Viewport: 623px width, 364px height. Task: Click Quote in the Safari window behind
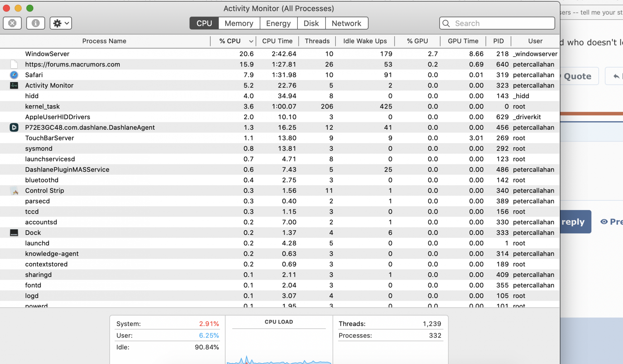[578, 76]
